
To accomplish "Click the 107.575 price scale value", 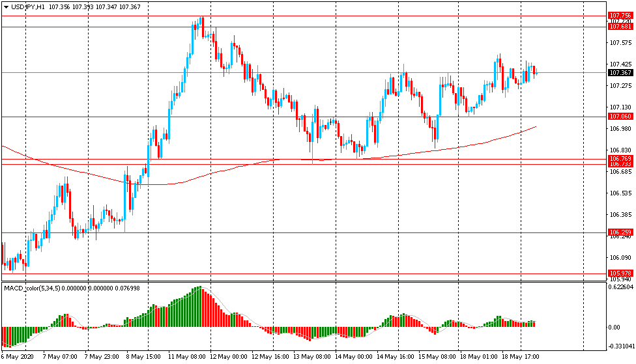I will pos(620,42).
